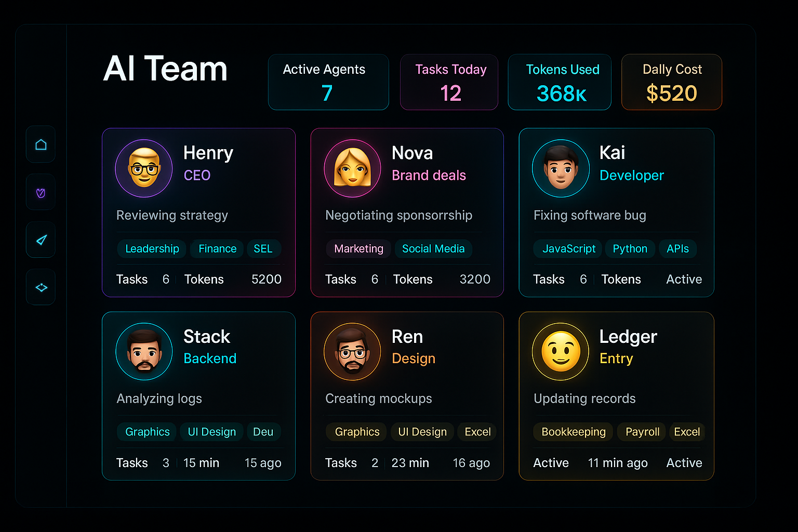Click the diamond arrows icon in sidebar
The height and width of the screenshot is (532, 798).
tap(41, 287)
